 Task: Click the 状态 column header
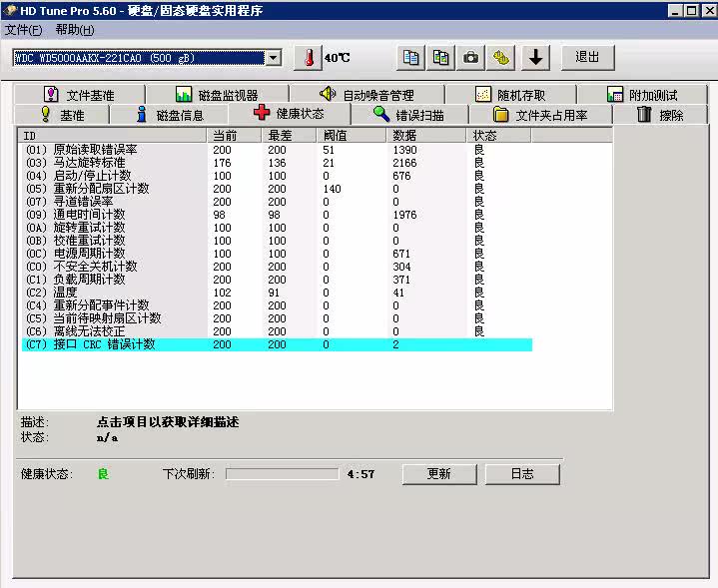click(499, 136)
